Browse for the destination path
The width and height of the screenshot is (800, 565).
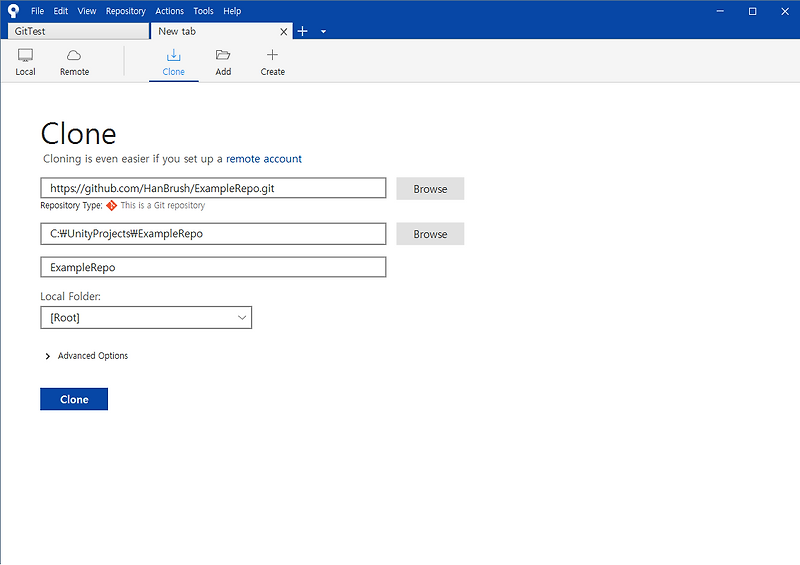coord(430,234)
